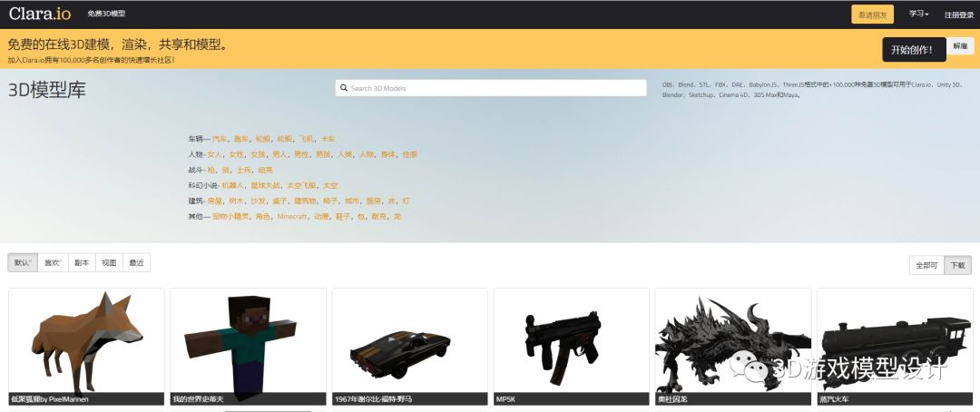Open the 桌子 category link
Image resolution: width=980 pixels, height=412 pixels.
coord(280,201)
